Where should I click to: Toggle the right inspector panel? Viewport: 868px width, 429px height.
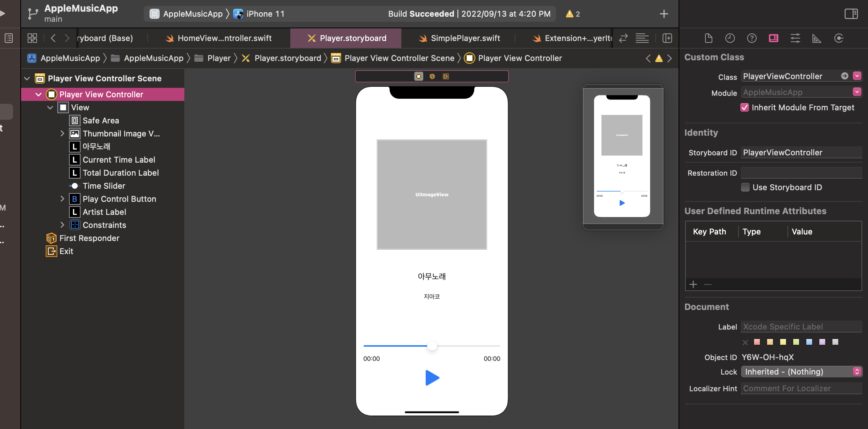click(851, 14)
